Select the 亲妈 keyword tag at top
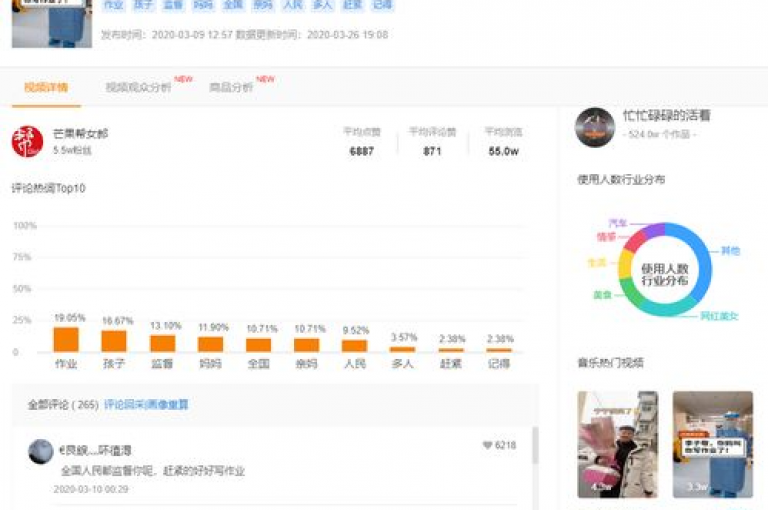 tap(263, 5)
